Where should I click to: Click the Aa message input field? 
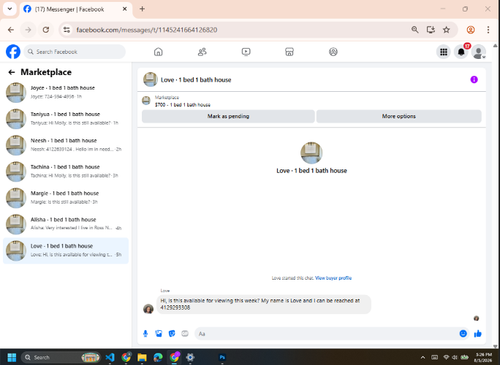pyautogui.click(x=327, y=334)
